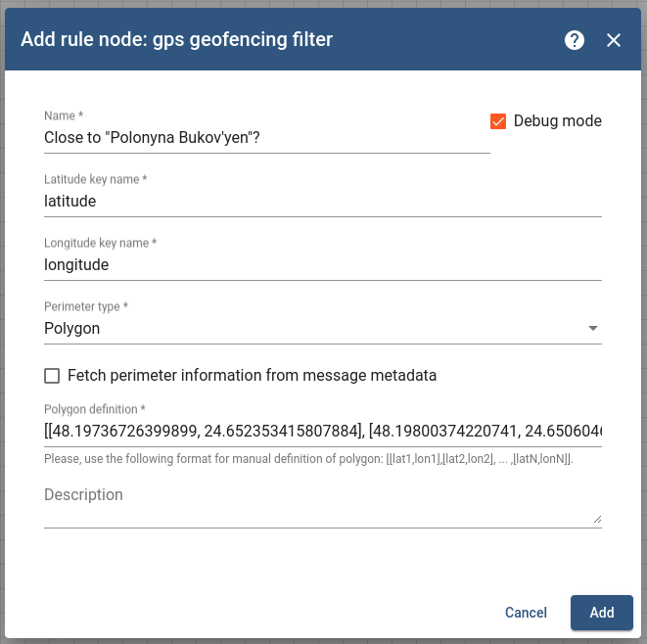
Task: Select the Polygon perimeter type value
Action: click(x=71, y=329)
